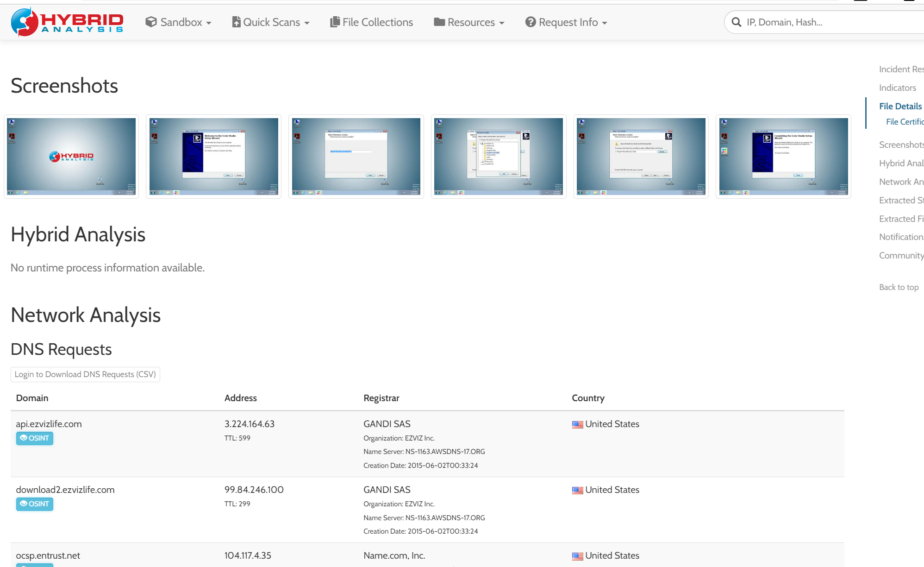Click the Domain column header
This screenshot has width=924, height=567.
click(x=32, y=398)
